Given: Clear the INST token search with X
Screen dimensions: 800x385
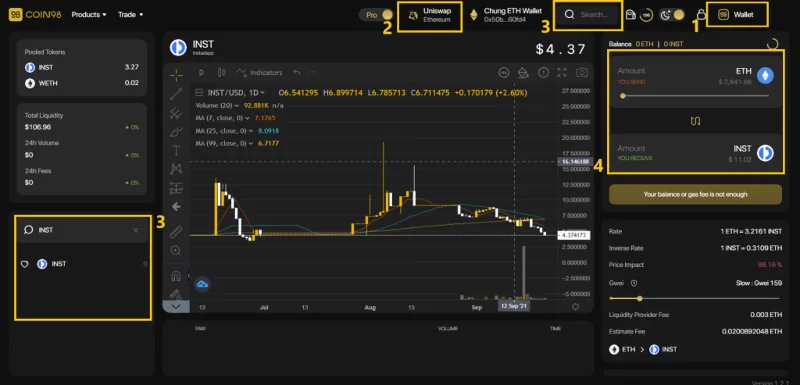Looking at the screenshot, I should coord(136,230).
